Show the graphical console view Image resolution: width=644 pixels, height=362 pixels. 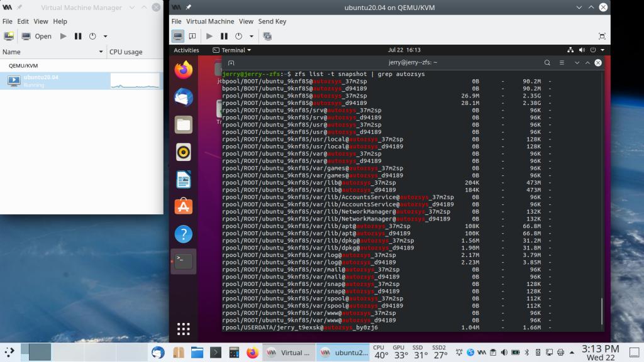[178, 36]
